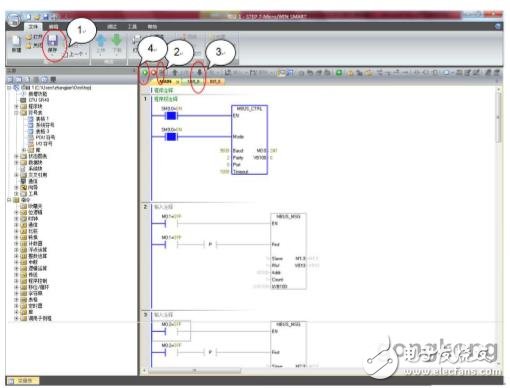510x388 pixels.
Task: Open the SBR_0 subroutine tab
Action: [x=194, y=81]
